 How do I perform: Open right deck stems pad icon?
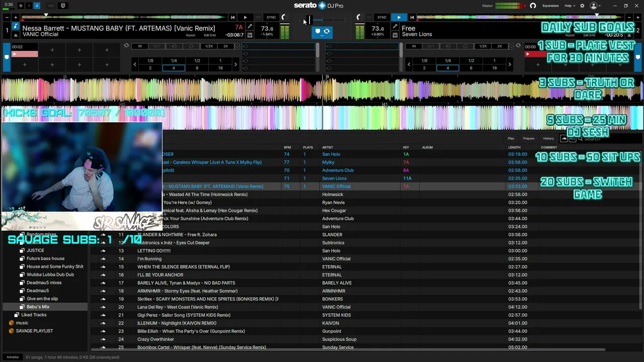[395, 35]
